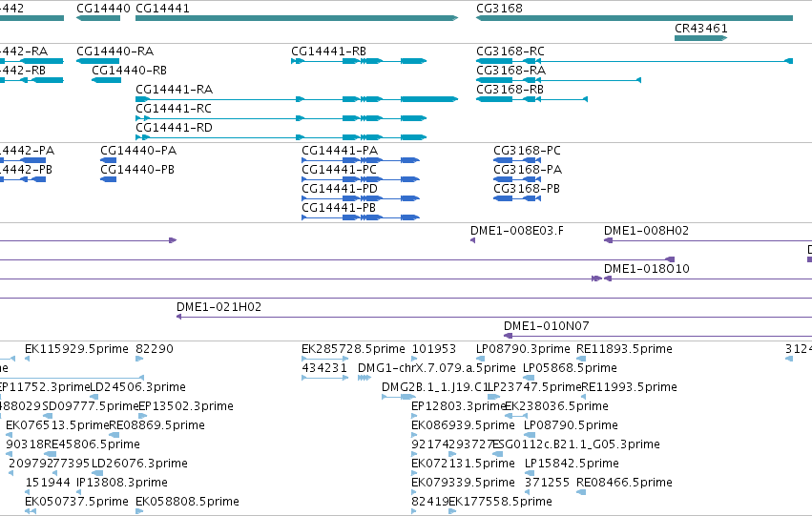Select feature 101953
The width and height of the screenshot is (812, 516).
[x=414, y=358]
